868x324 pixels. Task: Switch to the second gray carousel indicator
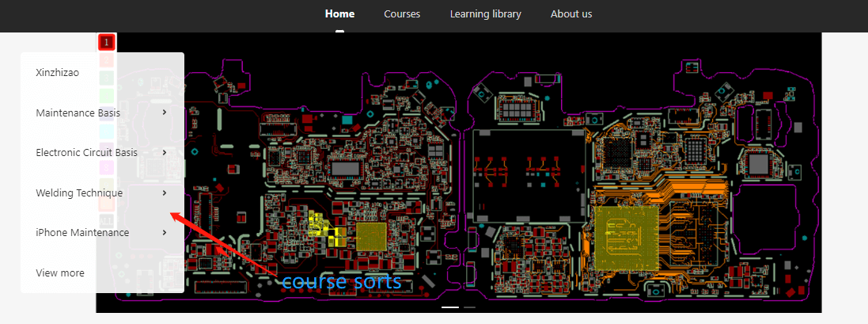(469, 307)
